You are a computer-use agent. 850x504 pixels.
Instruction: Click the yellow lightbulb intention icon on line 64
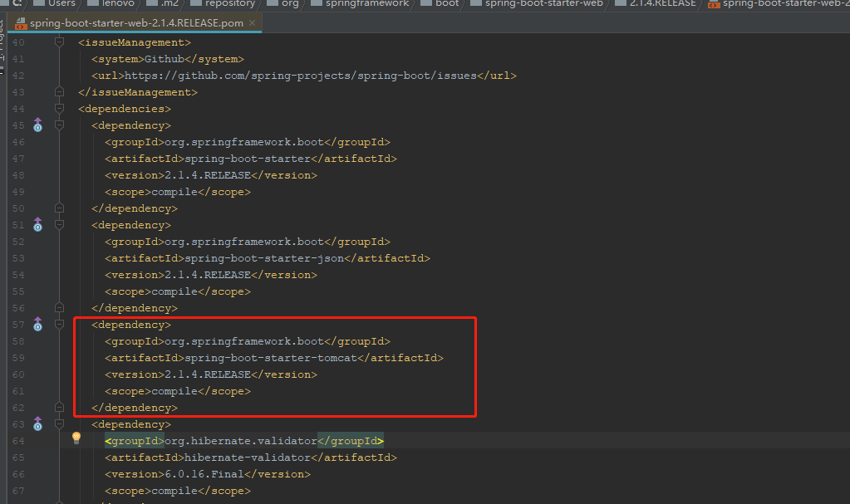(76, 438)
